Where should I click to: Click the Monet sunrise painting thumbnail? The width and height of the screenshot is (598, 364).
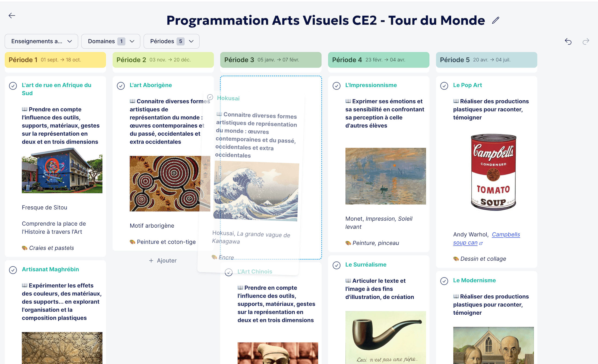coord(385,176)
